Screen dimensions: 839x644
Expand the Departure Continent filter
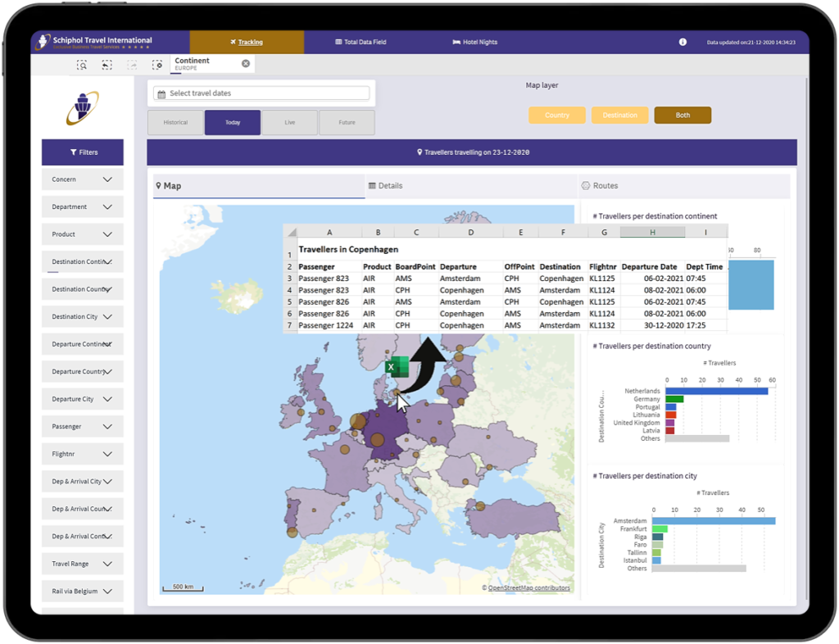pyautogui.click(x=83, y=344)
